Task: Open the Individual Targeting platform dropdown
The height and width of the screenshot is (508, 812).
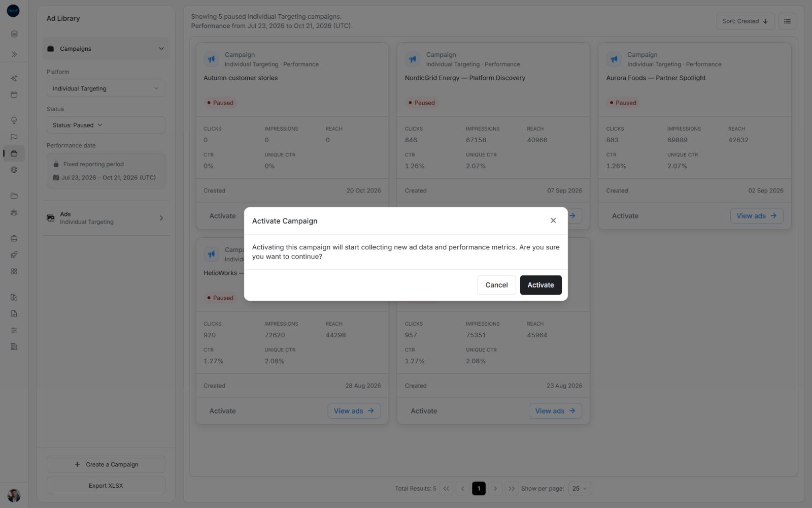Action: point(106,88)
